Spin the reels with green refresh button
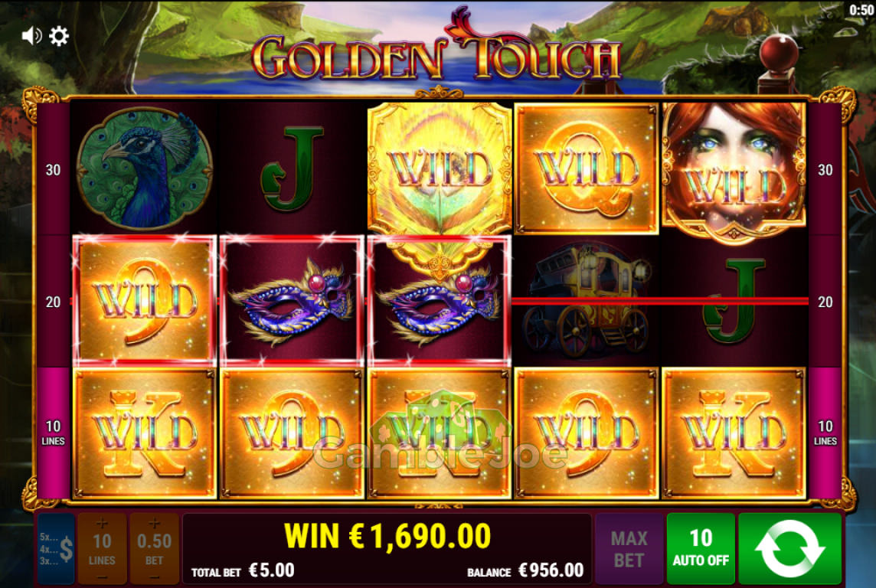The image size is (876, 588). coord(789,549)
